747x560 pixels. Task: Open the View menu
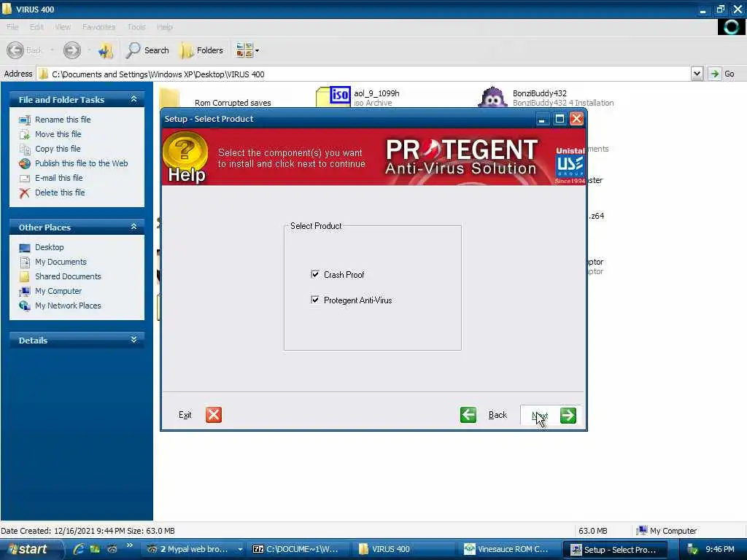[x=63, y=27]
